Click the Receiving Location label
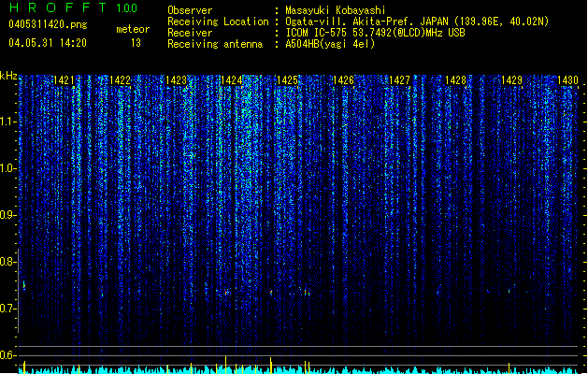Screen dimensions: 588x374 218,22
